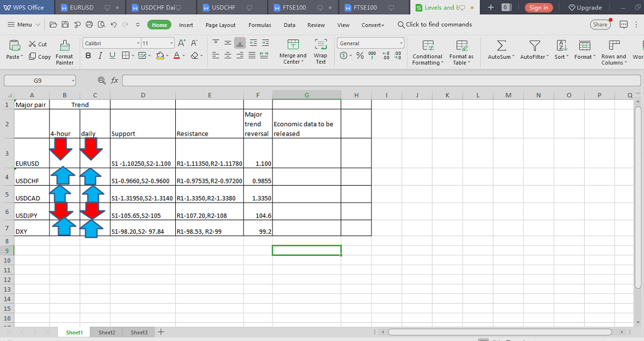Toggle Underline formatting

pos(112,55)
